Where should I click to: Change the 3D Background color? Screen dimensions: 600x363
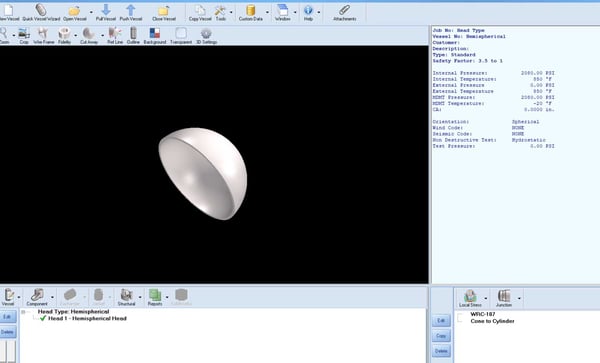[155, 35]
